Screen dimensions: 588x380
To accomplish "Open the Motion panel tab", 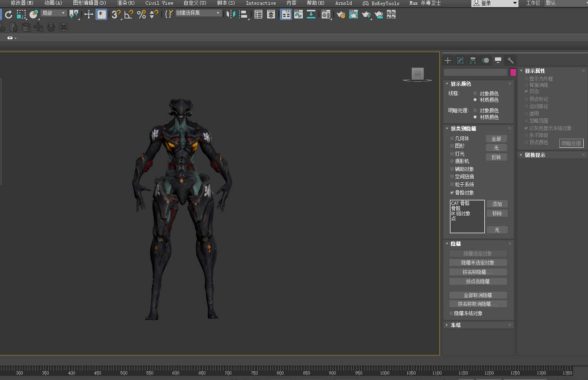I will [485, 61].
